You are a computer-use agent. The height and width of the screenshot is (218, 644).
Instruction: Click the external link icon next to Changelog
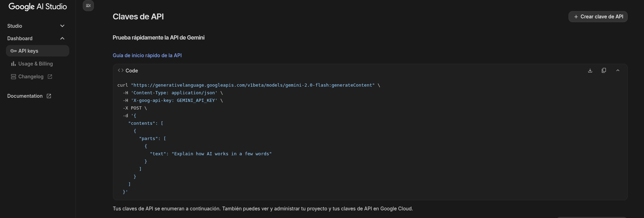[50, 77]
